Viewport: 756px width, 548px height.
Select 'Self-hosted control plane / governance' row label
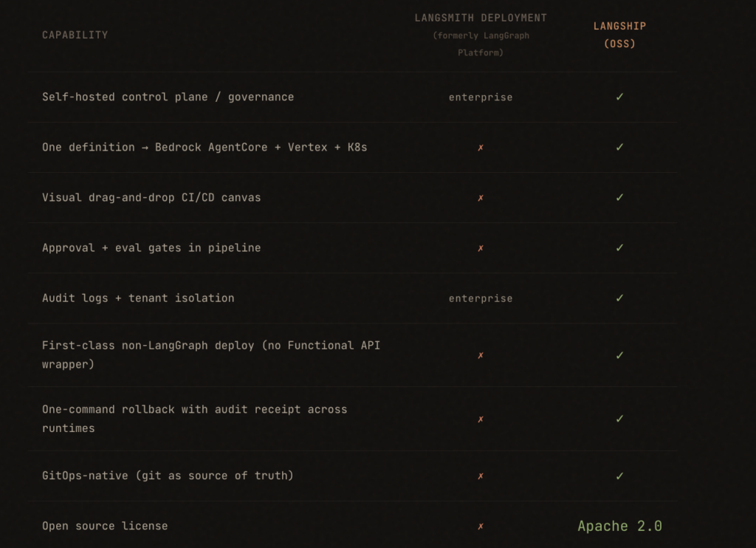point(168,97)
